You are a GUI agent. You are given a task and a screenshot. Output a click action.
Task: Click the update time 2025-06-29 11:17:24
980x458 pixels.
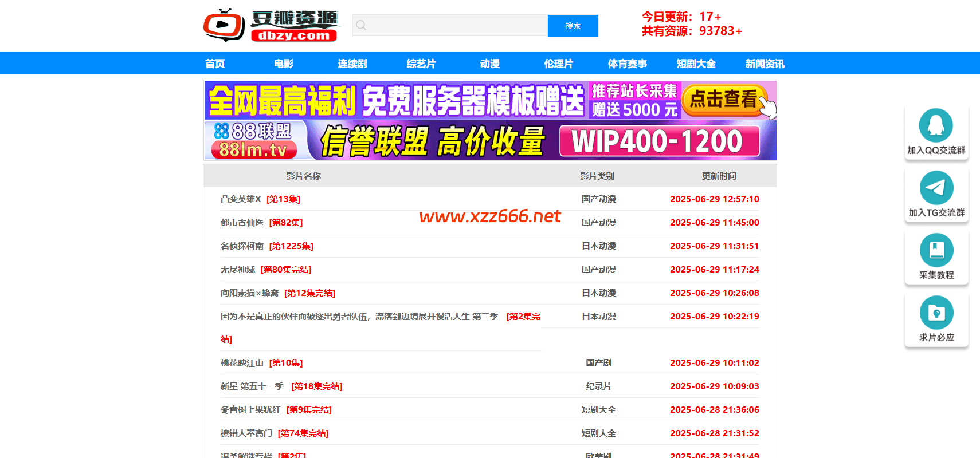(715, 270)
